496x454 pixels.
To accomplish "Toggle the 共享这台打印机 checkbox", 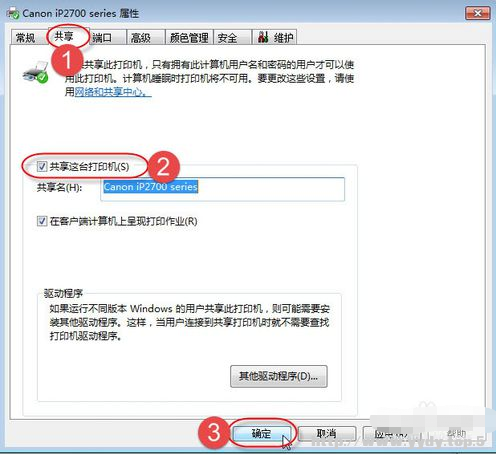I will coord(42,166).
